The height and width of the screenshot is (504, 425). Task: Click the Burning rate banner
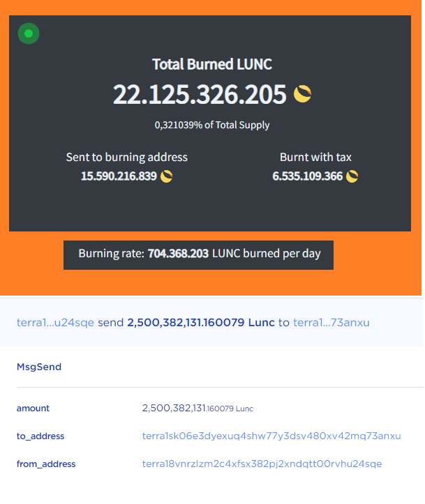198,255
